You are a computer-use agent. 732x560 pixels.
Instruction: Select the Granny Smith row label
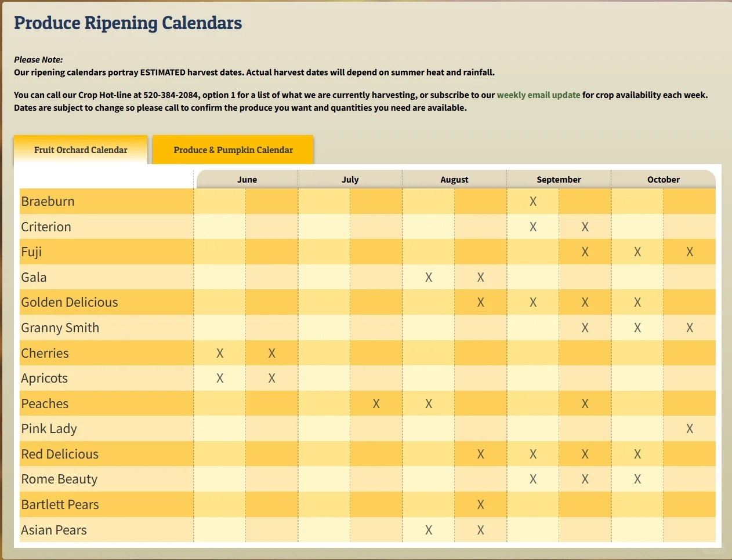[60, 328]
